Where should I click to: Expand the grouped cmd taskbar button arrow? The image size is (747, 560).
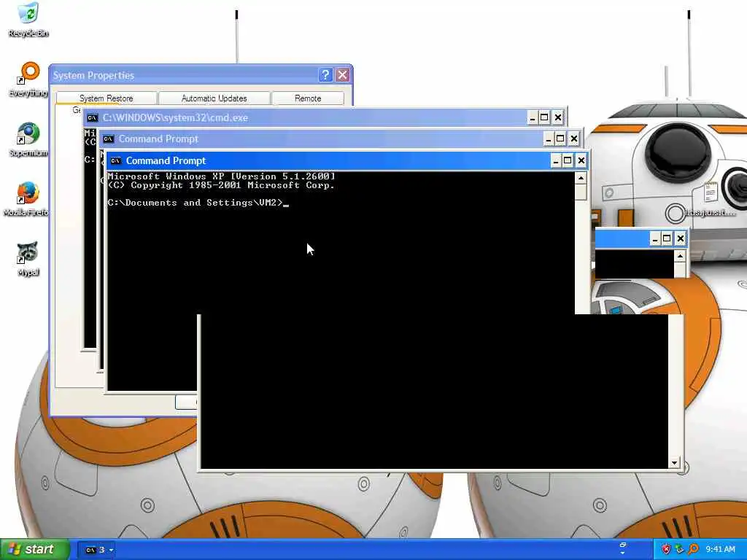[x=111, y=550]
